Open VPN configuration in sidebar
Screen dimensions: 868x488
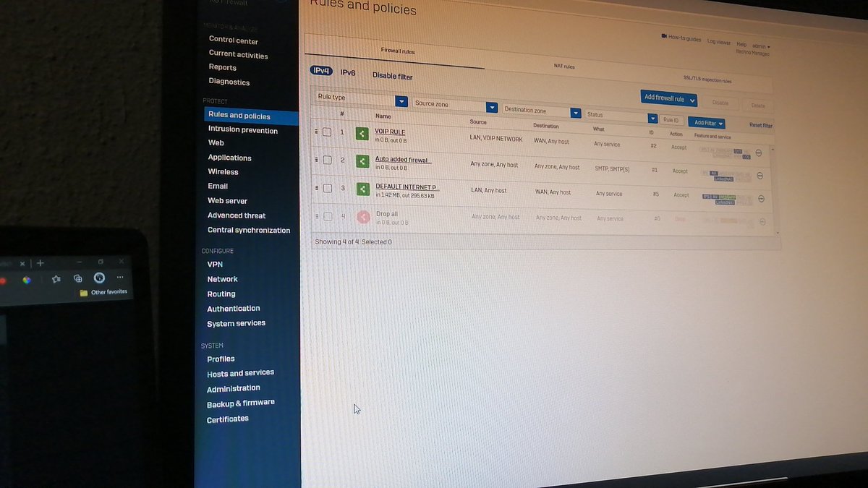215,265
